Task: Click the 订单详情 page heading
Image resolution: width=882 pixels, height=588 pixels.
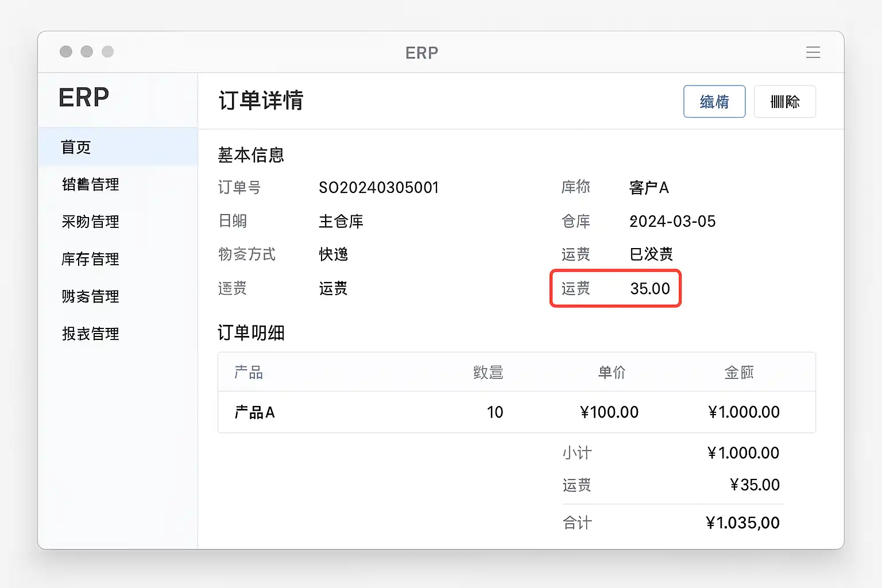Action: pos(261,100)
